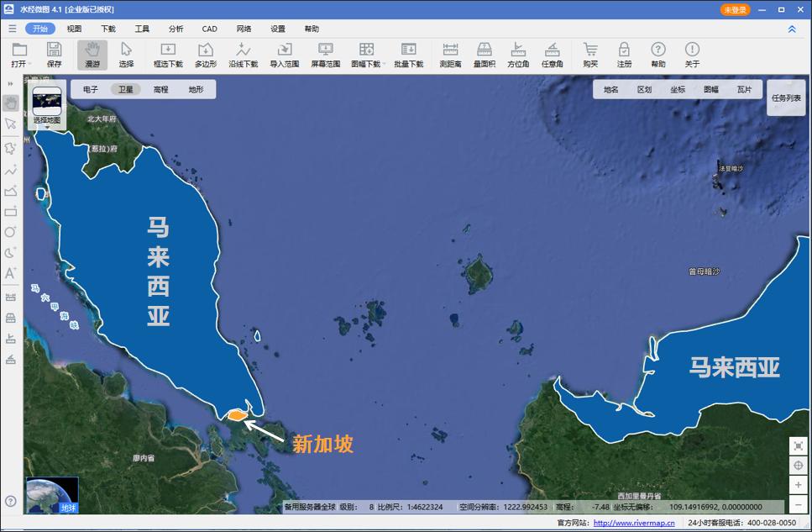
Task: Open the 设置 (Settings) menu
Action: [280, 28]
